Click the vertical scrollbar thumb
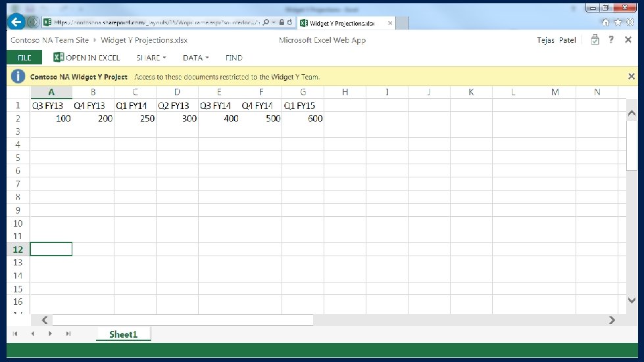This screenshot has width=644, height=362. (x=632, y=145)
